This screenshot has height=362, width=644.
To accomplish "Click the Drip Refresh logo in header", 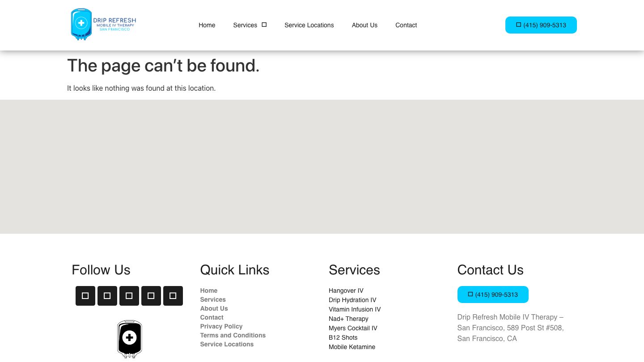I will click(103, 25).
